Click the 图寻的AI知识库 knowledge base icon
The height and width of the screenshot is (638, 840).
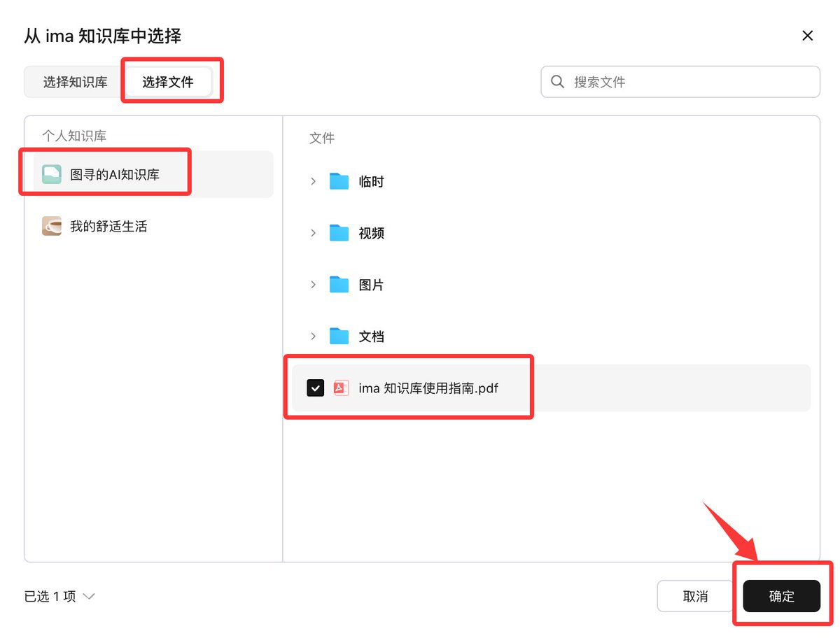[52, 174]
